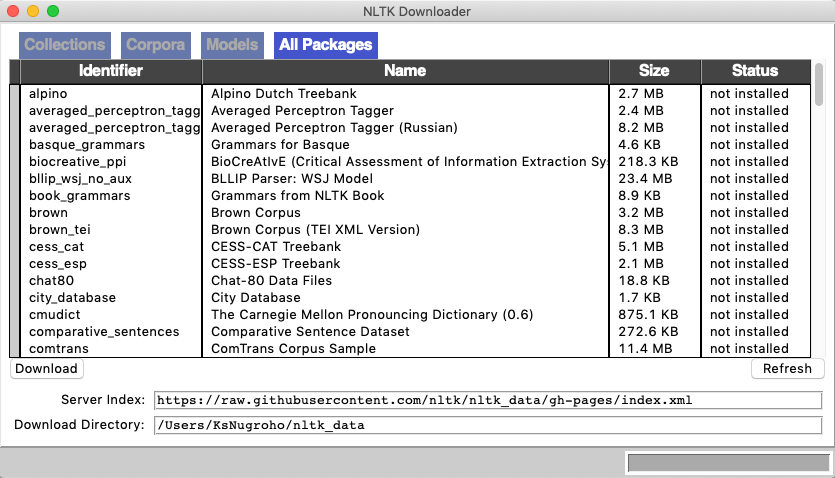Viewport: 835px width, 478px height.
Task: Click Brown Corpus (TEI XML Version) name
Action: coord(316,230)
